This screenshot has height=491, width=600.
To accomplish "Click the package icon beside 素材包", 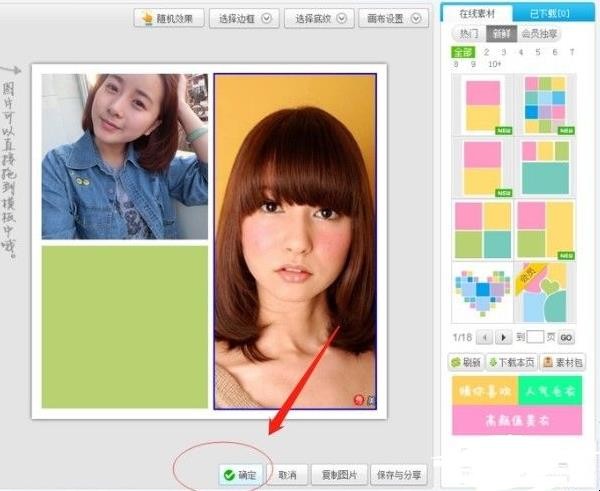I will tap(548, 362).
